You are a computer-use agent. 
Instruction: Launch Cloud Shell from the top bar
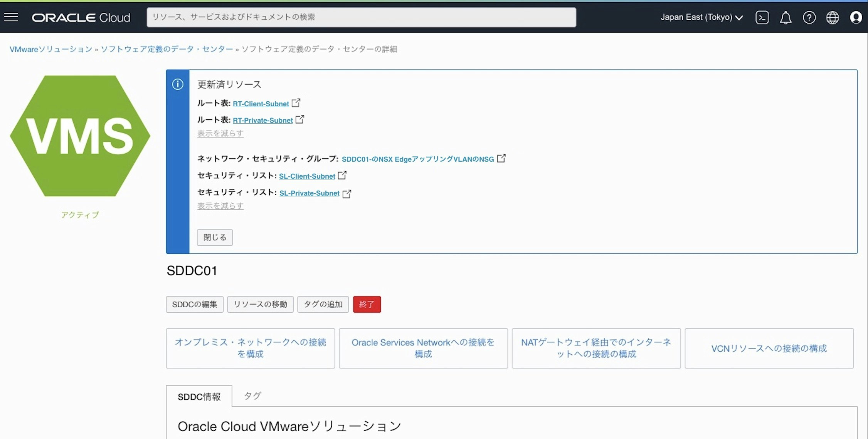pos(762,17)
